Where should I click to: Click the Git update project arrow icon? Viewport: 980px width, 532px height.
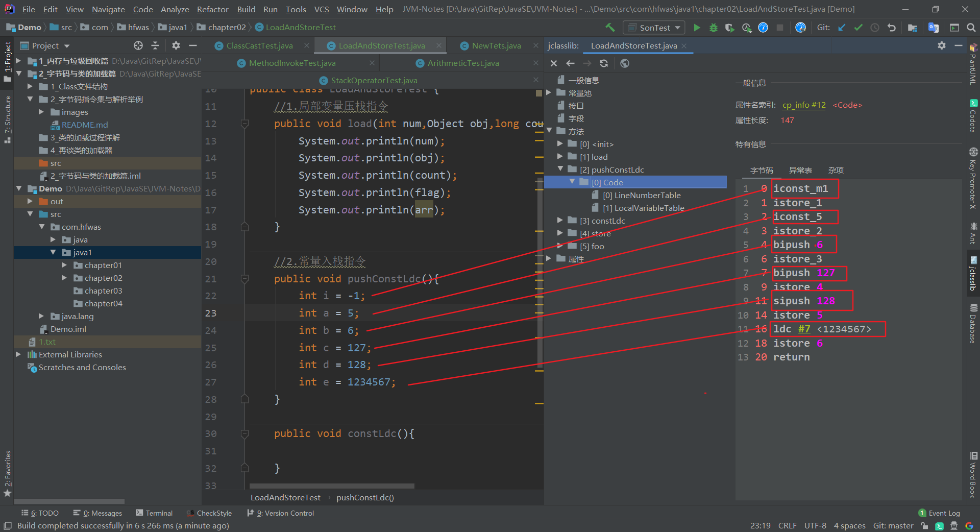tap(842, 28)
